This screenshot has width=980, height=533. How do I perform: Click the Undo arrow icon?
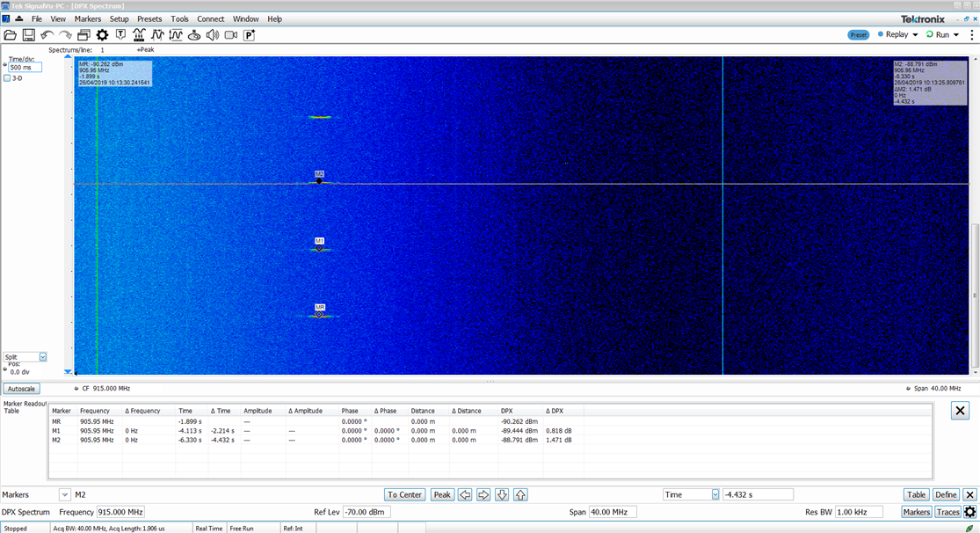47,35
